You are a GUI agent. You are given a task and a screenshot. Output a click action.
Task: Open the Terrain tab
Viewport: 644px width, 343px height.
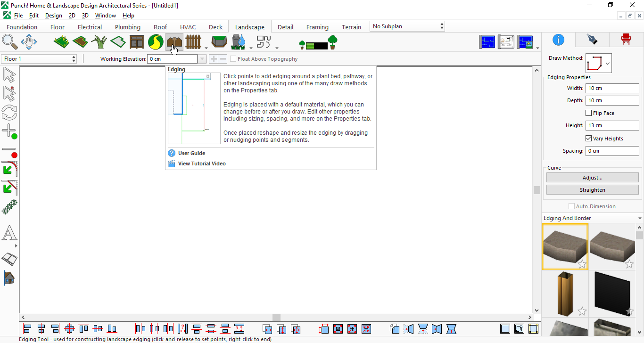coord(352,27)
